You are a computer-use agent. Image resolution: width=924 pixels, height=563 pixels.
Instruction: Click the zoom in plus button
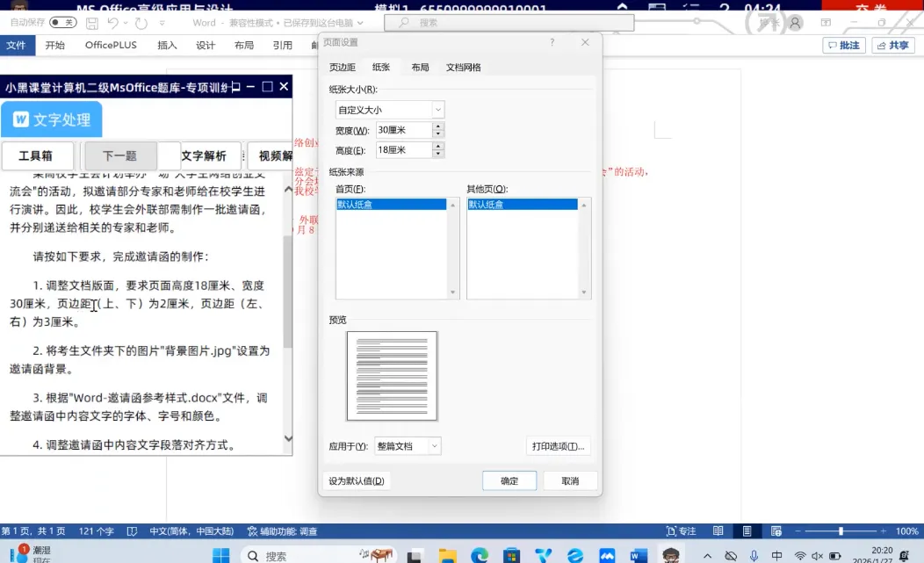883,531
